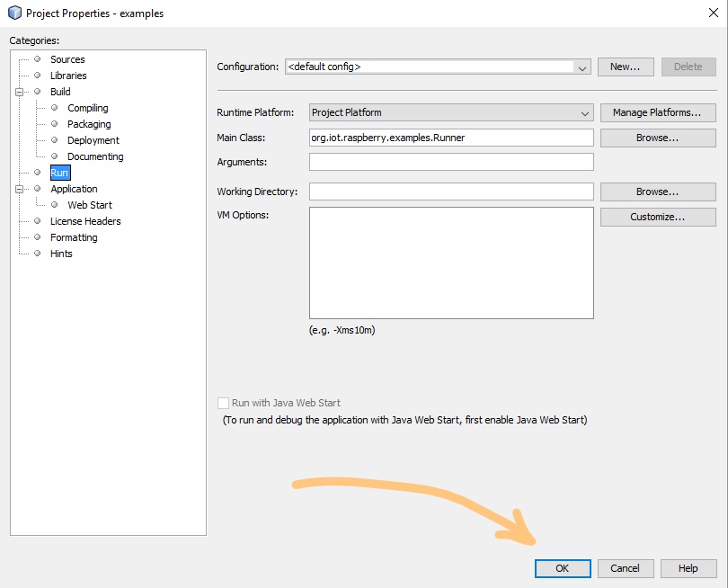Toggle Run with Java Web Start checkbox
The image size is (728, 588).
[x=223, y=403]
